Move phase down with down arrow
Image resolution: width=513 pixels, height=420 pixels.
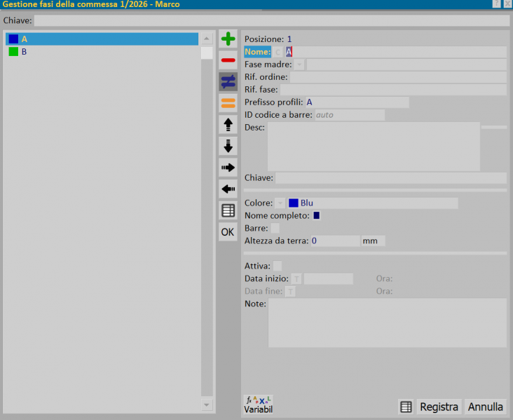[x=228, y=146]
